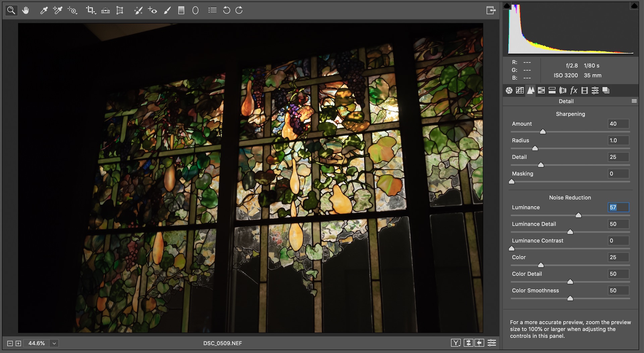
Task: Select the Hand tool
Action: click(x=25, y=10)
